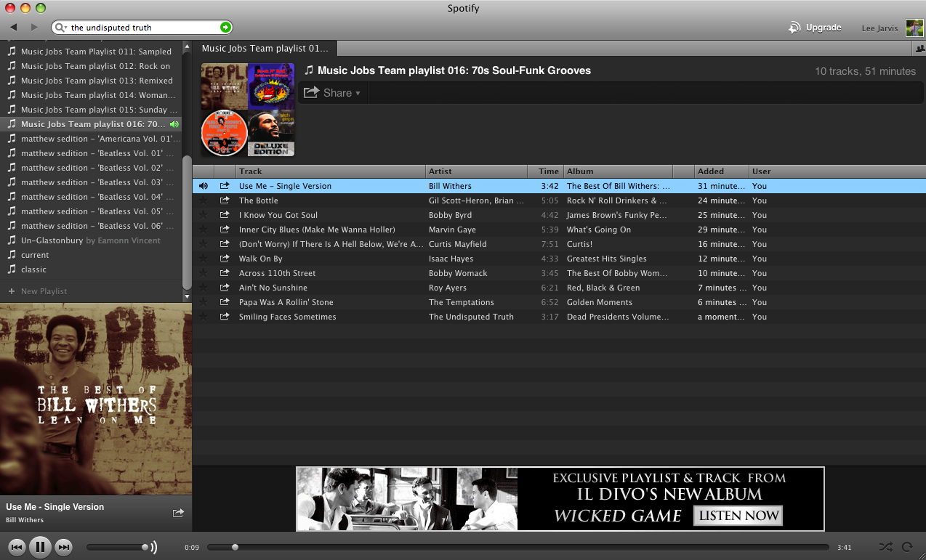926x560 pixels.
Task: Click the Upgrade button
Action: pyautogui.click(x=816, y=28)
